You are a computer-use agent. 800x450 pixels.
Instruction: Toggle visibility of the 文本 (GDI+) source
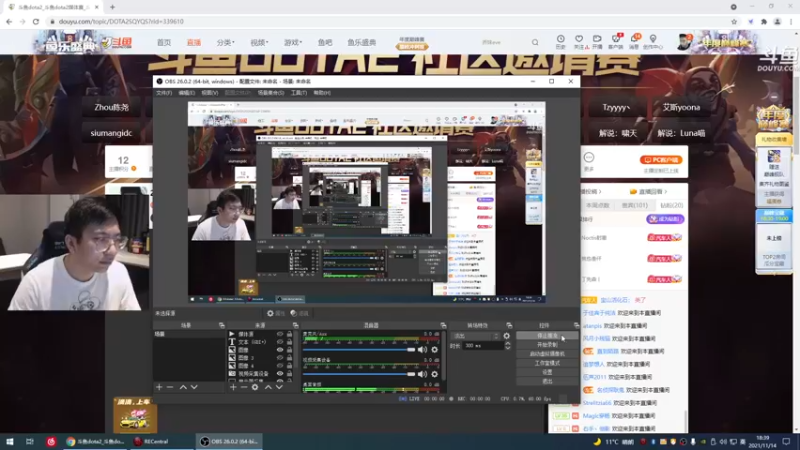point(280,342)
